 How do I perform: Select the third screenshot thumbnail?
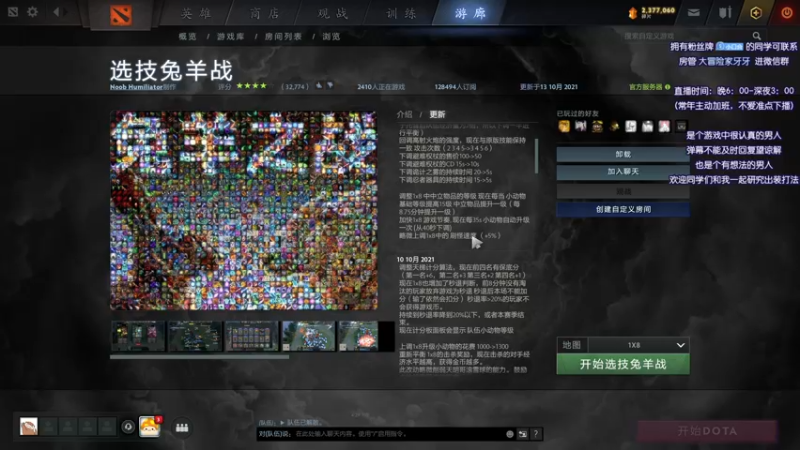pyautogui.click(x=252, y=336)
